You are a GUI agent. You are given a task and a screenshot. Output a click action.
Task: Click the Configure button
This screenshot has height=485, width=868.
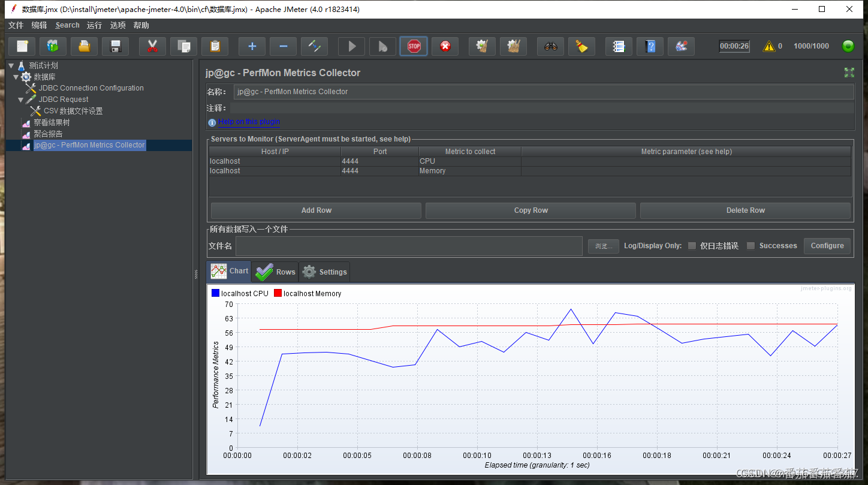[827, 246]
